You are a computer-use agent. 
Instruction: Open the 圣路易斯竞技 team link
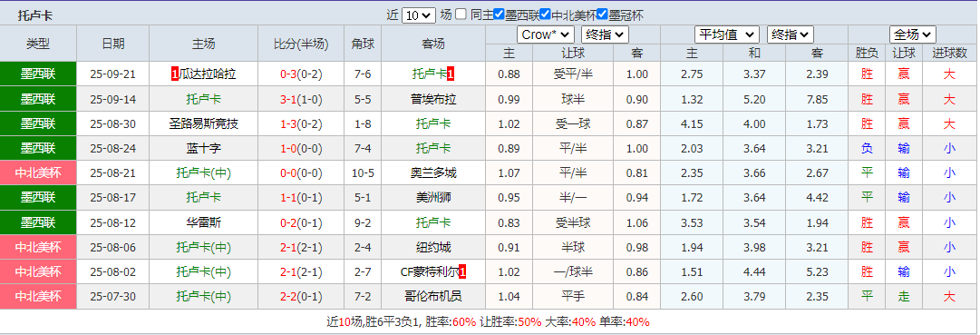coord(204,124)
